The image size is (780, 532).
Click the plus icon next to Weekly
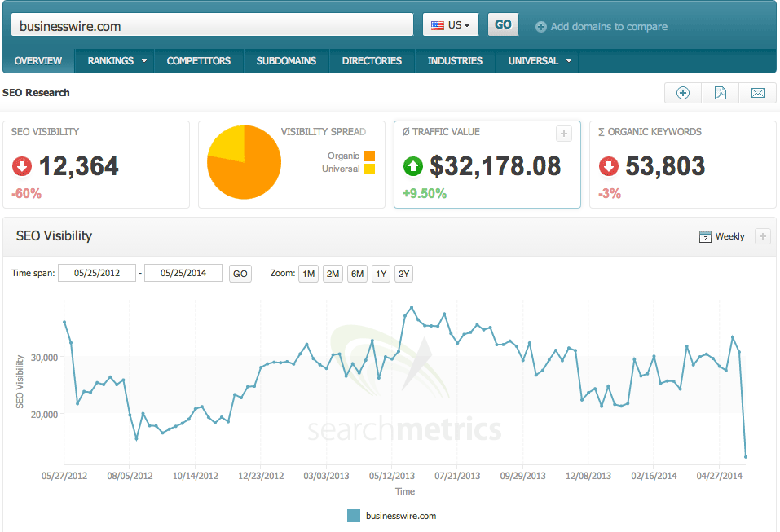click(x=763, y=236)
